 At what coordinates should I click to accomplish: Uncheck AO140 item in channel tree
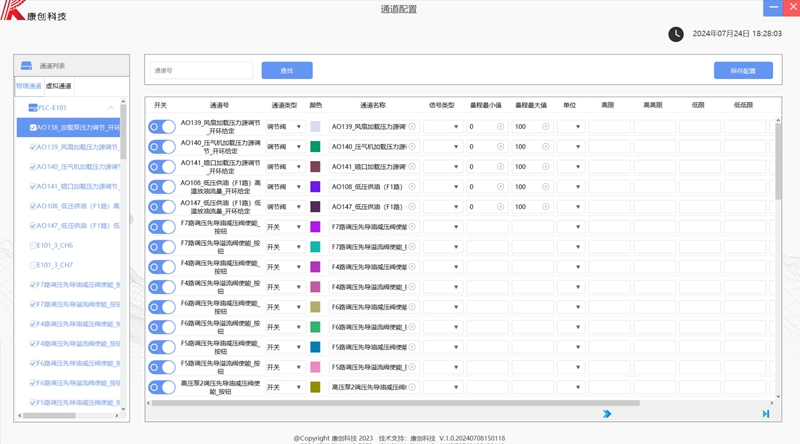tap(33, 167)
